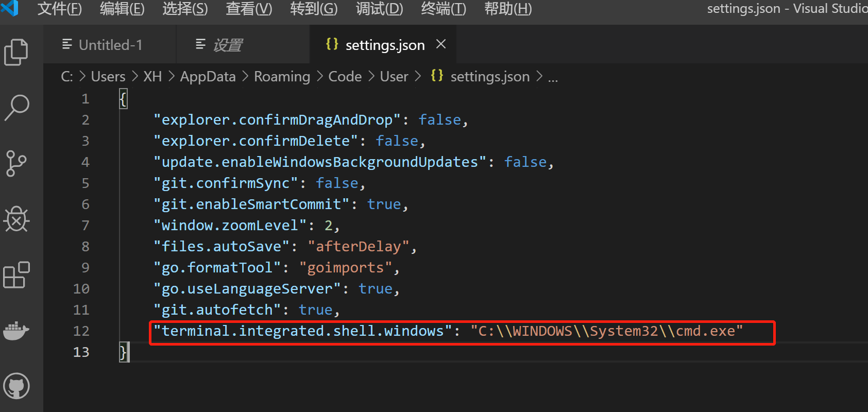868x412 pixels.
Task: Click the Roaming breadcrumb segment
Action: tap(282, 76)
